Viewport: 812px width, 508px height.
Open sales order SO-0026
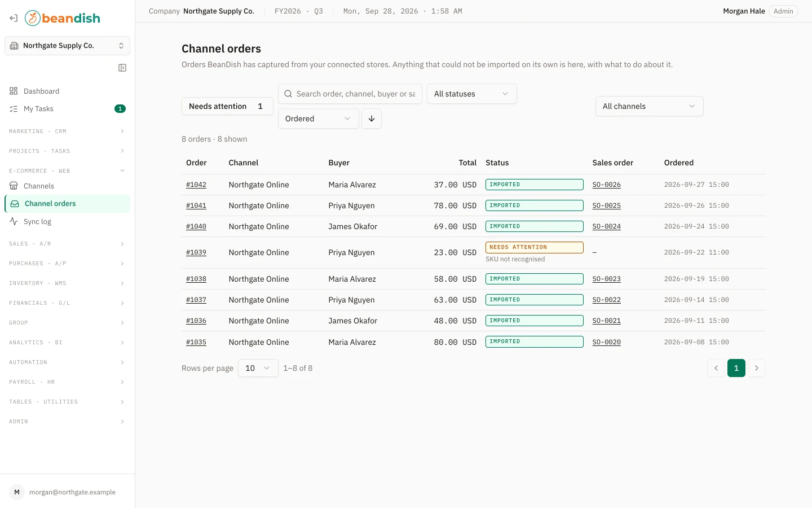(x=607, y=185)
